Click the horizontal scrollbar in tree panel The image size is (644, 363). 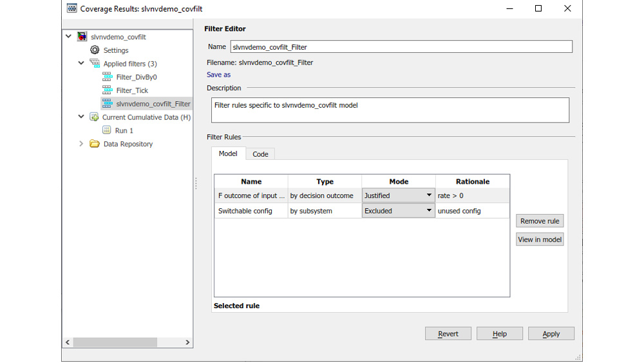pos(115,342)
